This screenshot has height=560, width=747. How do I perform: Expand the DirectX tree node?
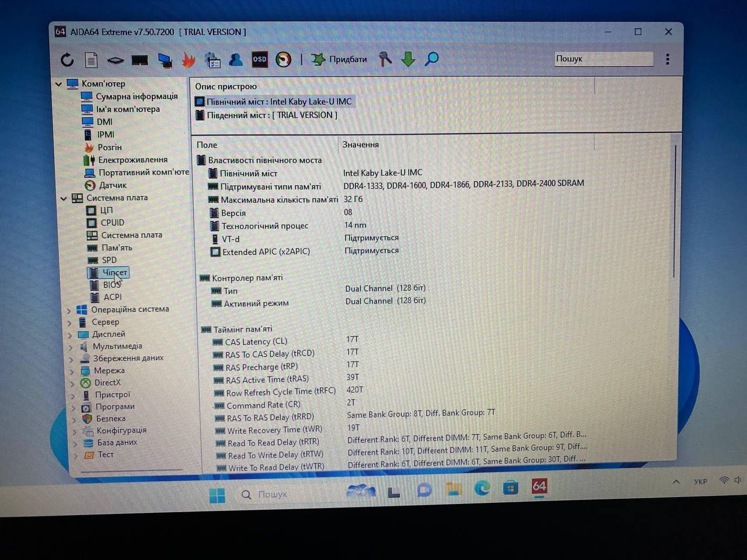point(73,383)
